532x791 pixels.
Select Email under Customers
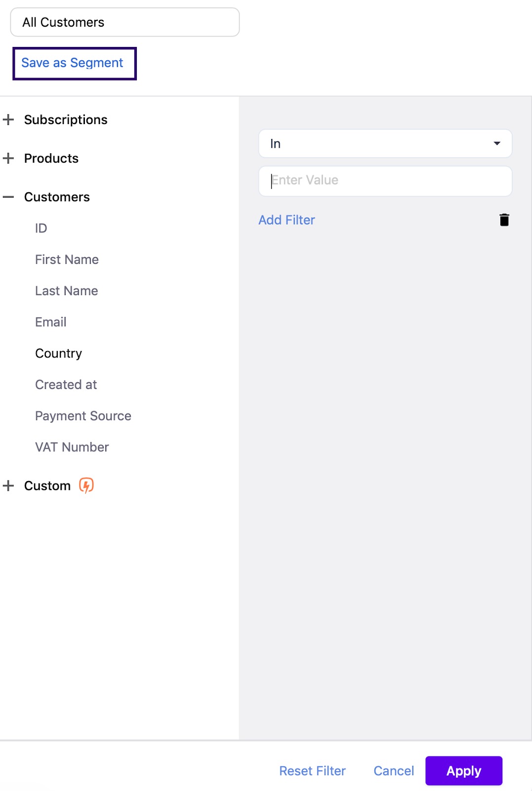pos(50,322)
